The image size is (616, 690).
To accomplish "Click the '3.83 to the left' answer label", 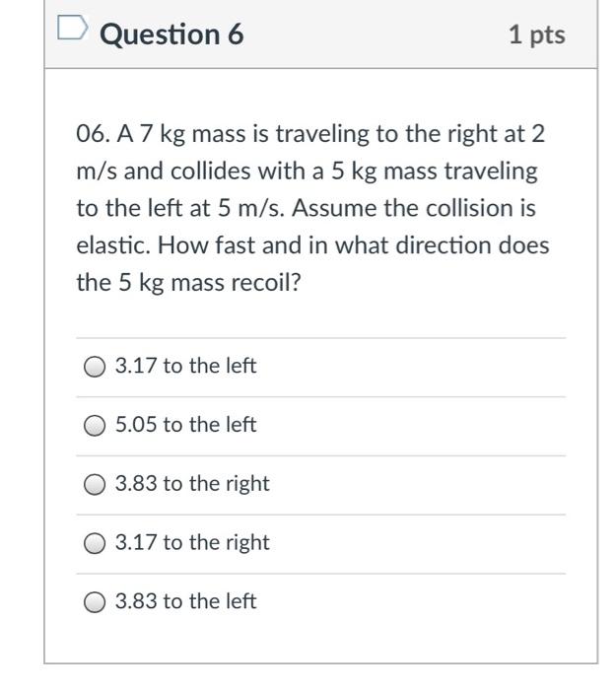I will tap(185, 601).
